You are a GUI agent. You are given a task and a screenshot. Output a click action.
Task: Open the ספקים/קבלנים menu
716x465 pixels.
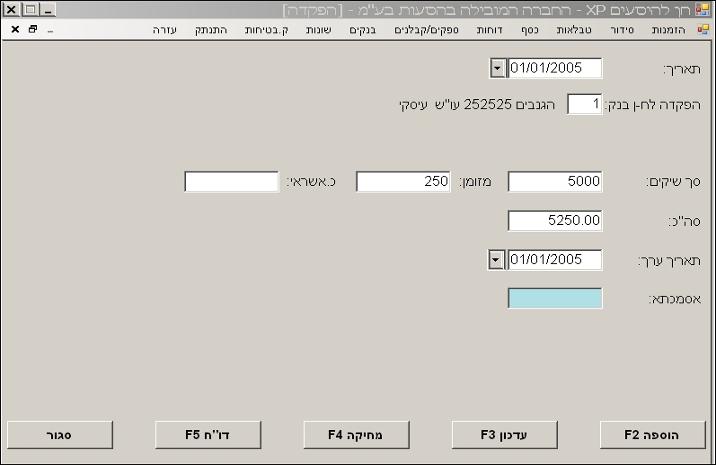click(x=426, y=30)
